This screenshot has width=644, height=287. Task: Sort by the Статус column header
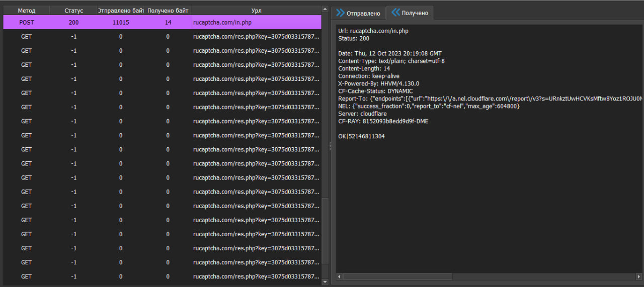73,11
